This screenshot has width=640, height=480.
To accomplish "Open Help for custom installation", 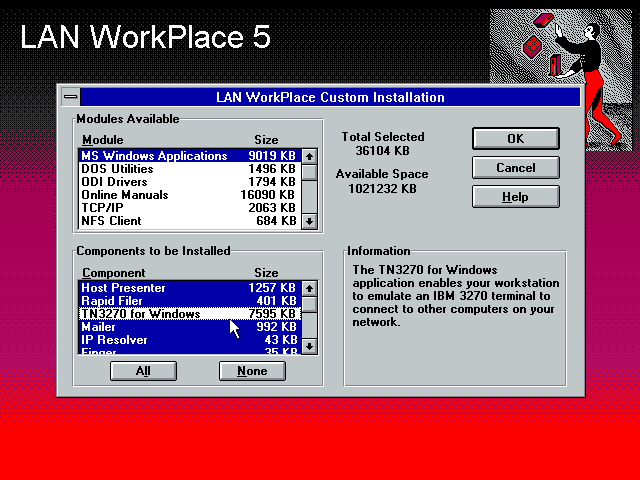I will pyautogui.click(x=516, y=197).
